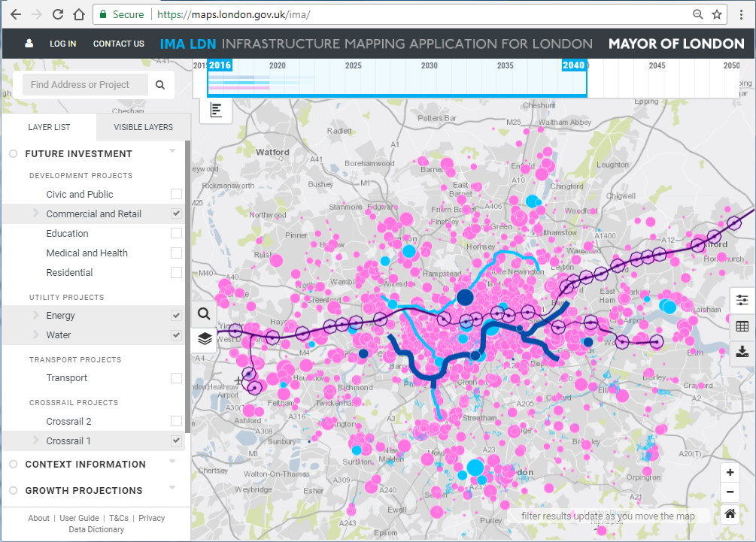Open the filter sliders settings icon
Viewport: 756px width, 542px height.
[742, 301]
